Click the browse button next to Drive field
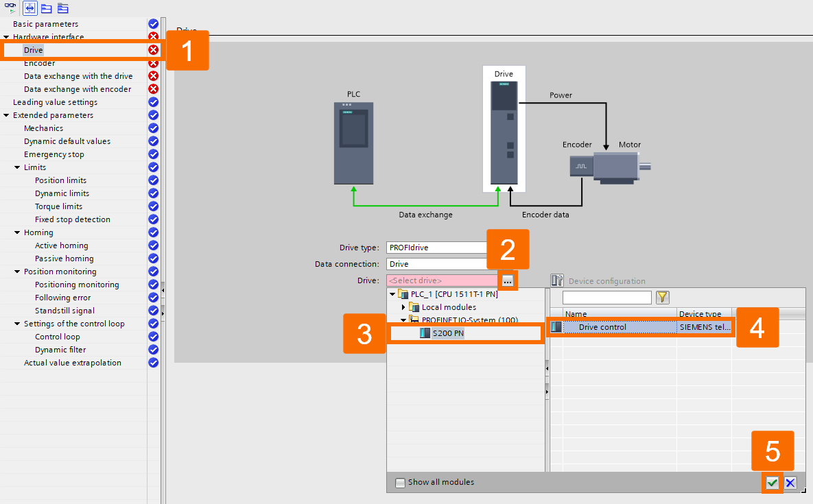Image resolution: width=813 pixels, height=504 pixels. point(508,280)
